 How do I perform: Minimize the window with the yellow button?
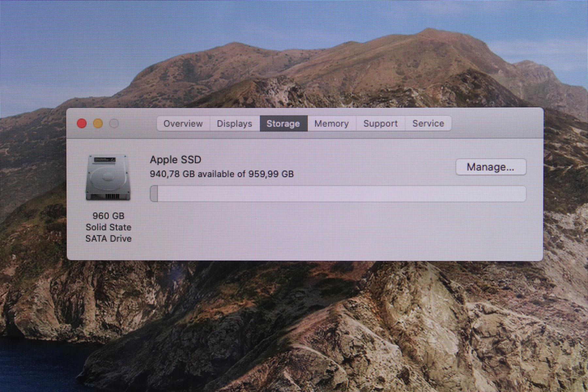[x=98, y=124]
